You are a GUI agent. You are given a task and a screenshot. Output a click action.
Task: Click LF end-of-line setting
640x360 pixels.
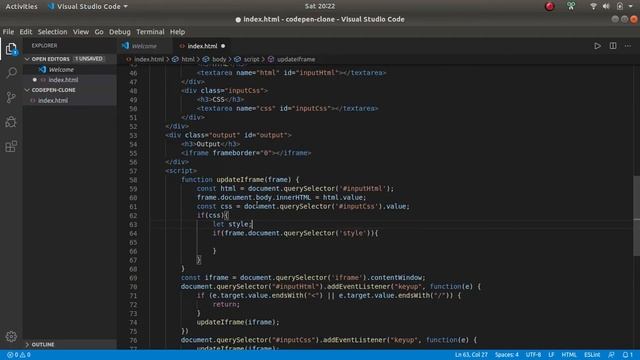pyautogui.click(x=551, y=355)
